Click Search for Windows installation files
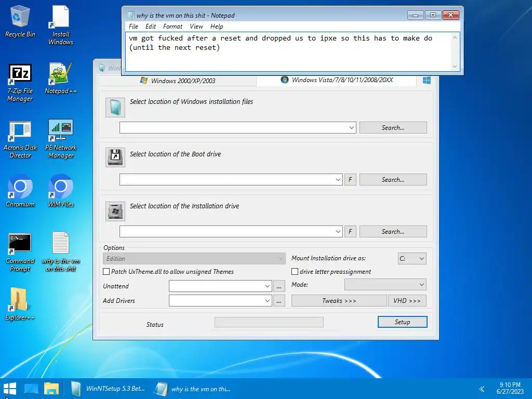Viewport: 532px width, 399px height. tap(393, 128)
